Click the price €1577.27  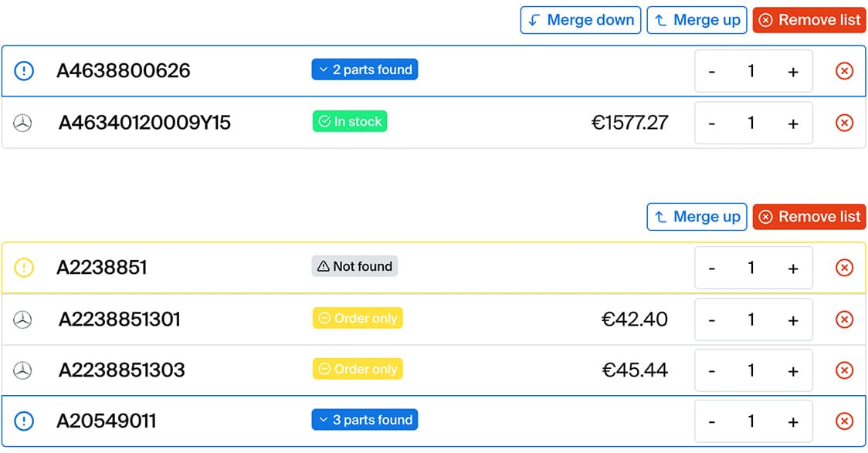[x=630, y=123]
